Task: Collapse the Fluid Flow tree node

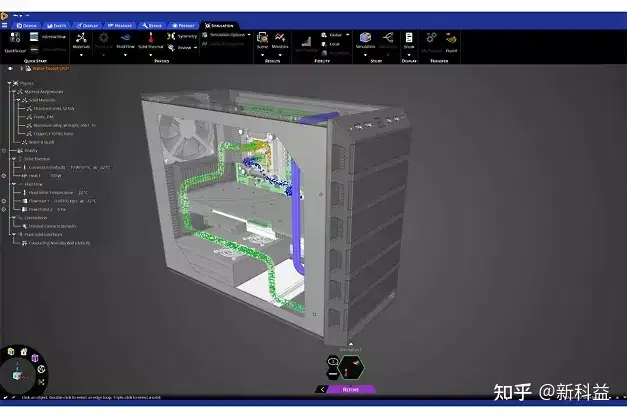Action: pos(14,184)
